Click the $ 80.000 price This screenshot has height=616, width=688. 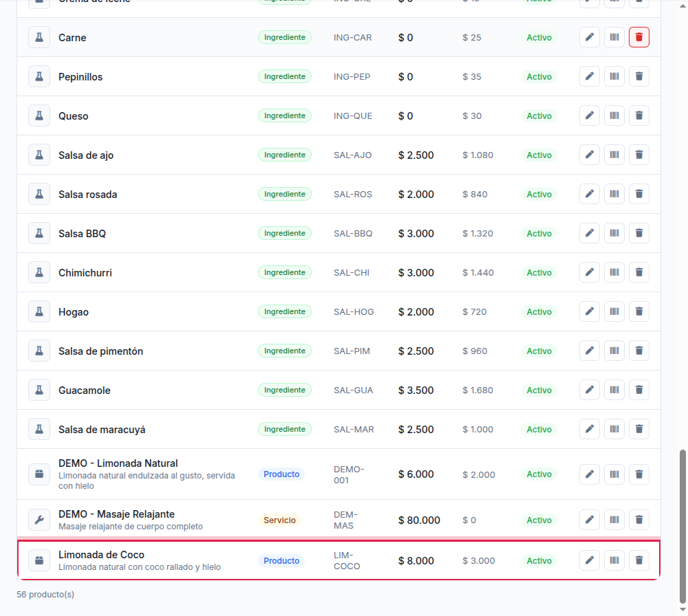click(419, 520)
